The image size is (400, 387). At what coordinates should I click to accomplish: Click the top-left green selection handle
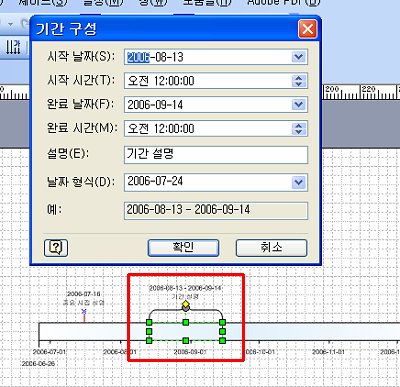[x=149, y=322]
